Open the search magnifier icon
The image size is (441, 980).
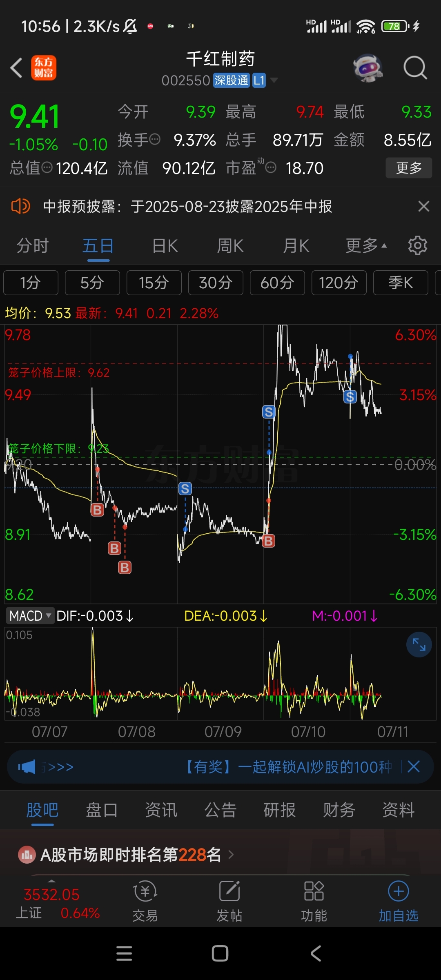coord(415,68)
